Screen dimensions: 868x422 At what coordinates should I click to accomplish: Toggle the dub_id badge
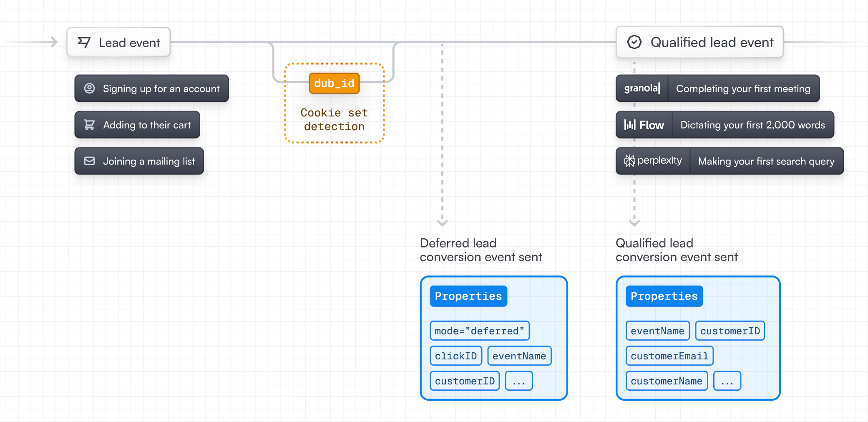[334, 83]
